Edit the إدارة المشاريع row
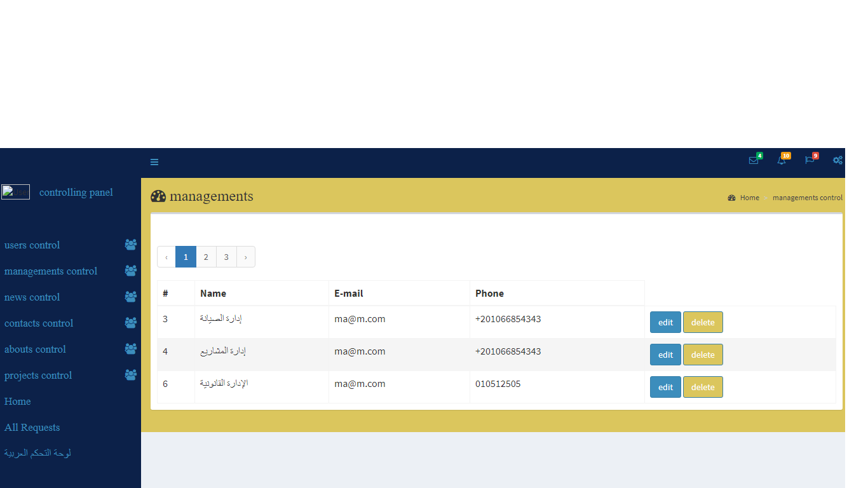 (665, 355)
